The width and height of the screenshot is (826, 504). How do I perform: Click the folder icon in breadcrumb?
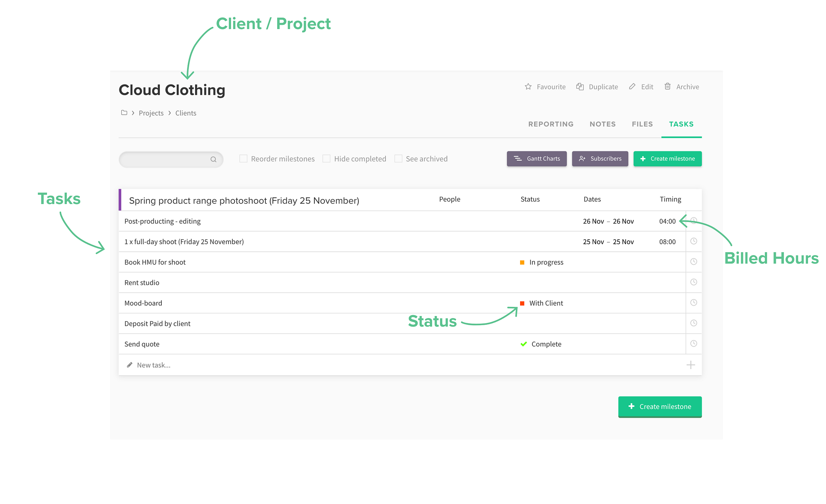pyautogui.click(x=124, y=113)
